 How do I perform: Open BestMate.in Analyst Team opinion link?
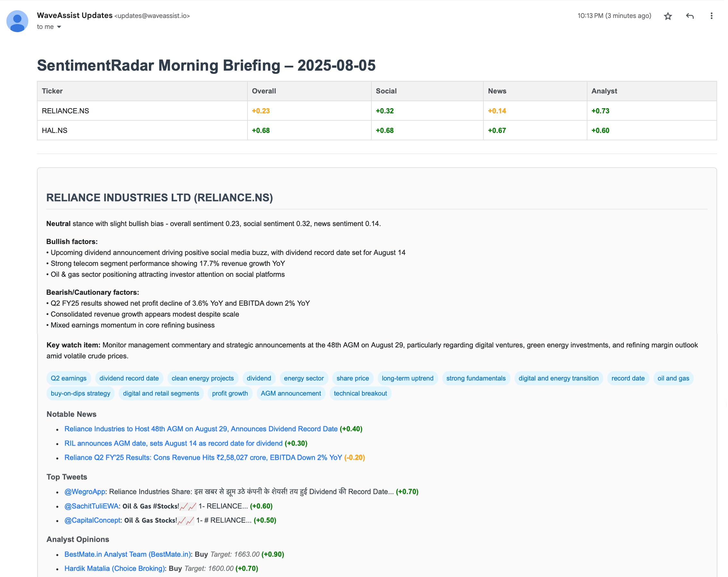coord(128,555)
